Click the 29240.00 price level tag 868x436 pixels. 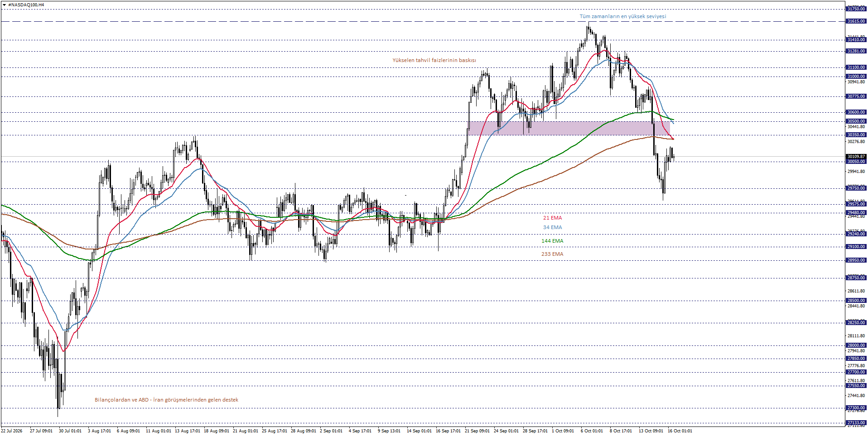[856, 234]
